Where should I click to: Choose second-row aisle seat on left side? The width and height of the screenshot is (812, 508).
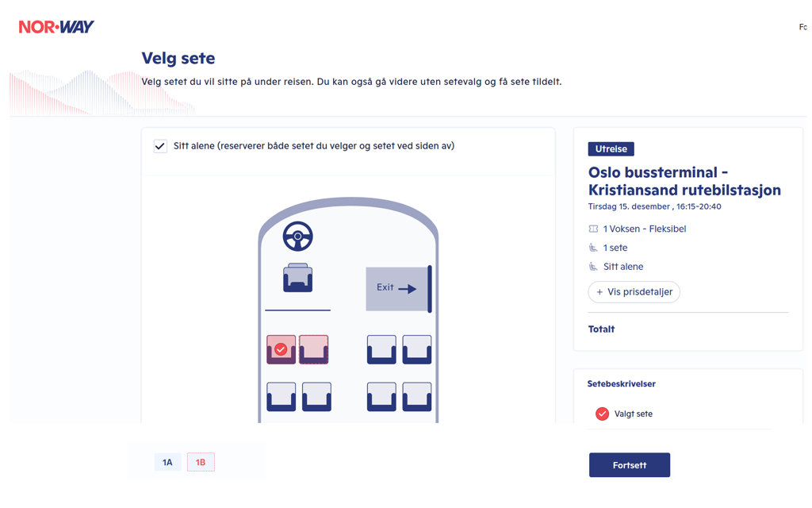(316, 397)
